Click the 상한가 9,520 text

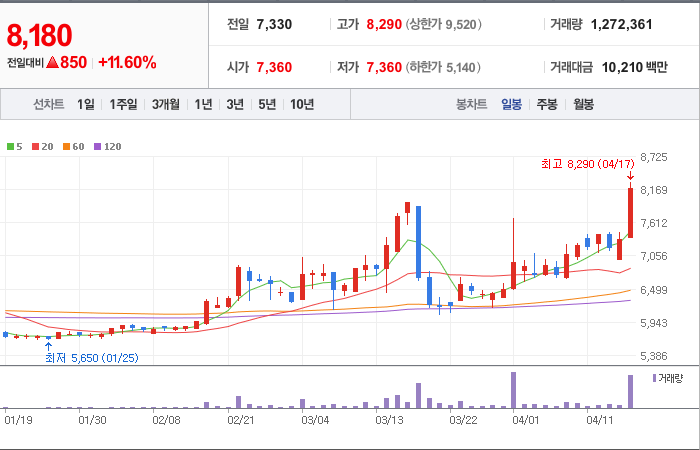point(444,24)
